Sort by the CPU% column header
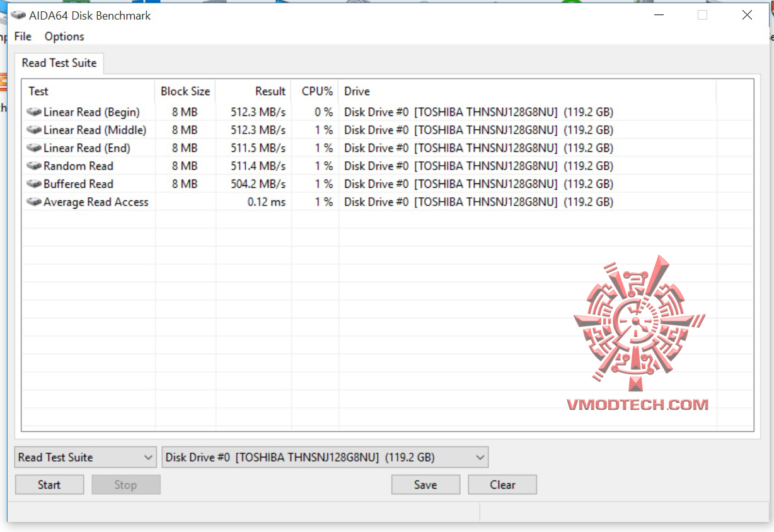The width and height of the screenshot is (774, 532). coord(315,91)
